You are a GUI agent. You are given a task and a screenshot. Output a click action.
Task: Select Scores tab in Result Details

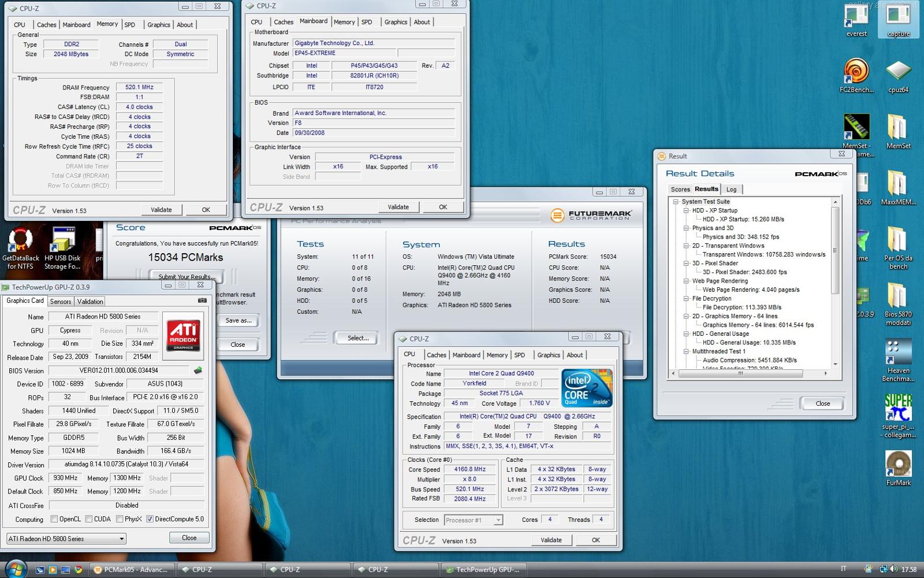coord(680,190)
